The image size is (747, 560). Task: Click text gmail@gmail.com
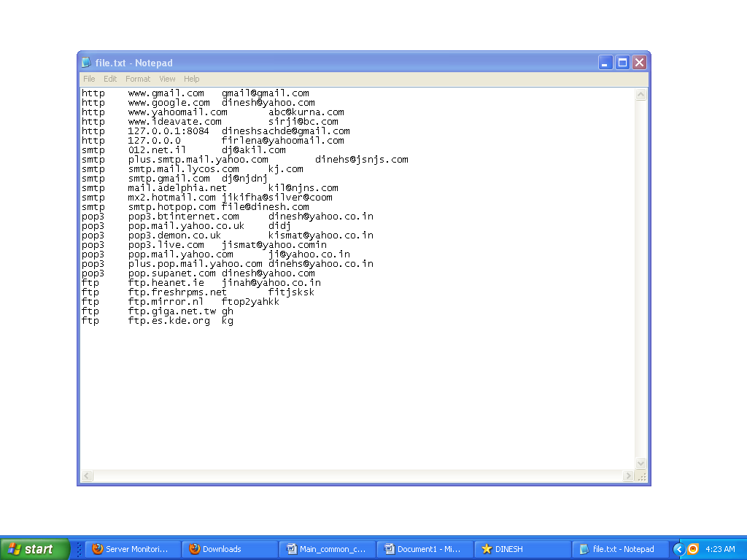pyautogui.click(x=266, y=93)
